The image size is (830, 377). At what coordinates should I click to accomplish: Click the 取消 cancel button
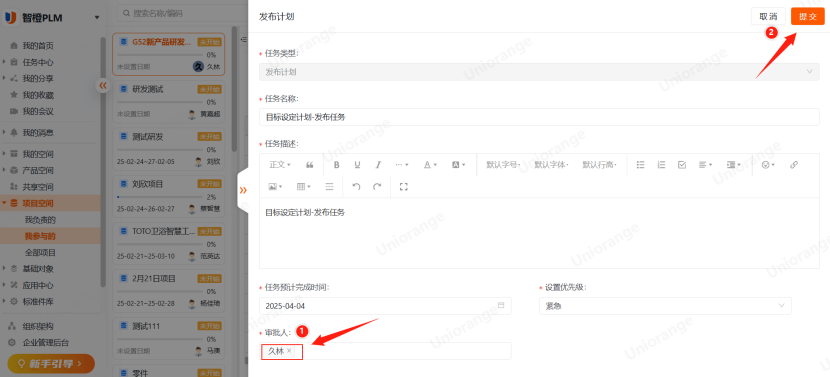[x=768, y=16]
